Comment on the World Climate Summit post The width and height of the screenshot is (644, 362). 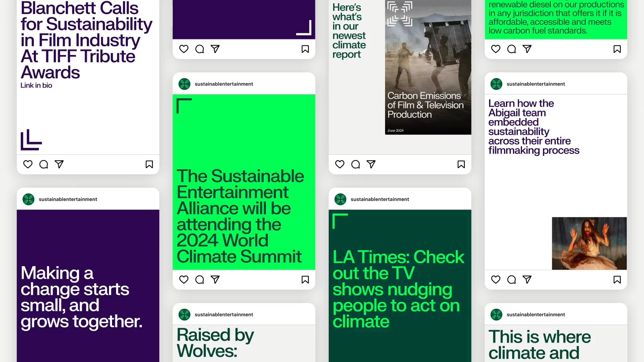[x=200, y=280]
